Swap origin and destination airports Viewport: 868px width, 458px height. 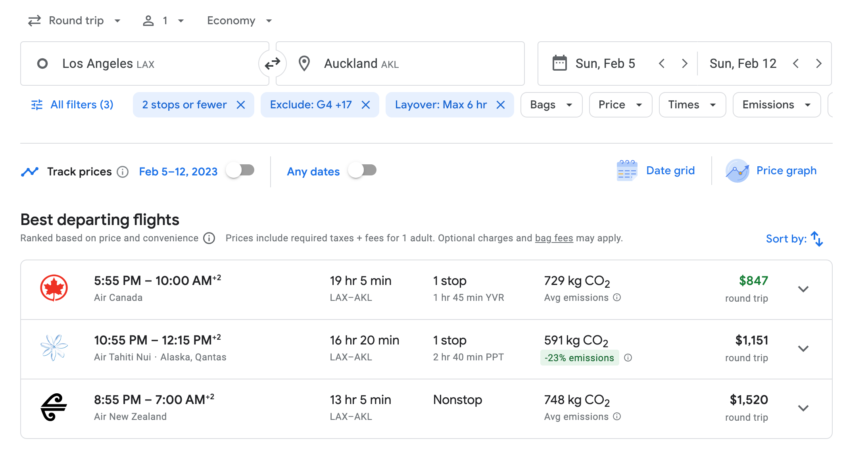click(273, 64)
